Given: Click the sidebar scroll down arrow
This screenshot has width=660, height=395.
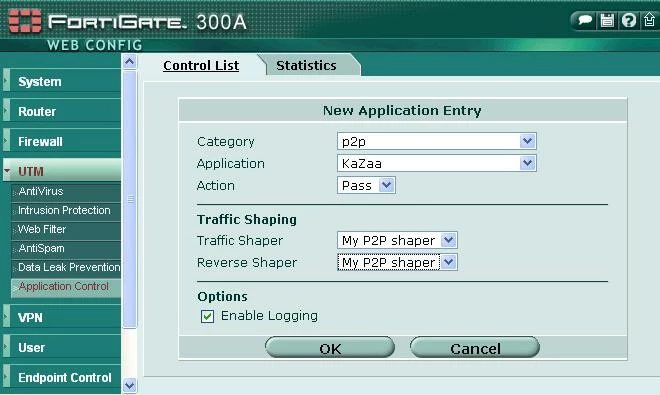Looking at the screenshot, I should [130, 385].
